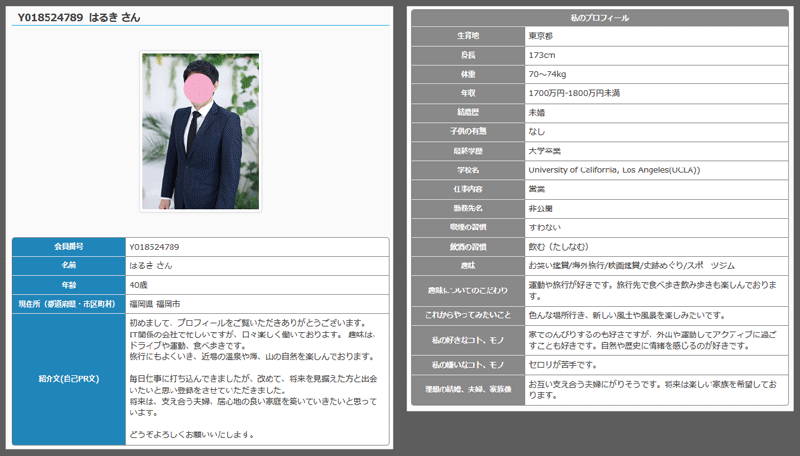
Task: Select the 理想の結婚、夫婦、家族像 label cell
Action: 468,390
